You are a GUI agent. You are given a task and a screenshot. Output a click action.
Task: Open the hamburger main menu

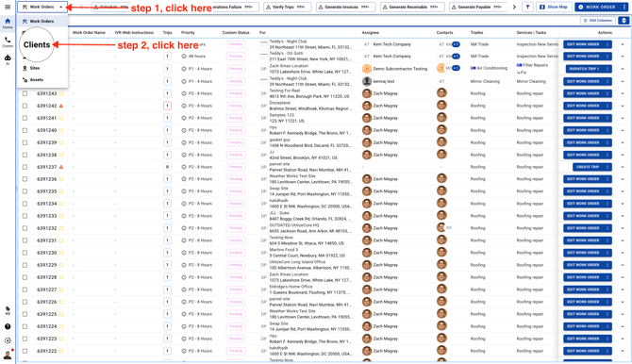(x=8, y=7)
